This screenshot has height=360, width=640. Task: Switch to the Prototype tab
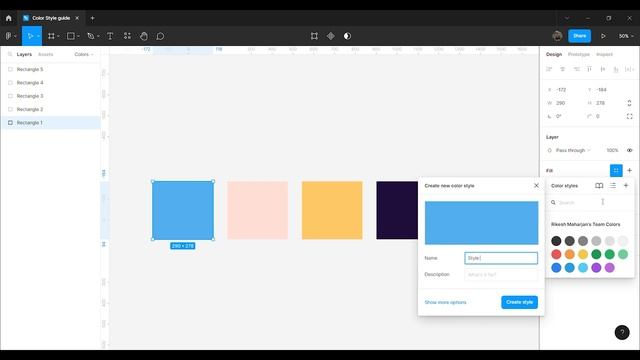(x=578, y=54)
